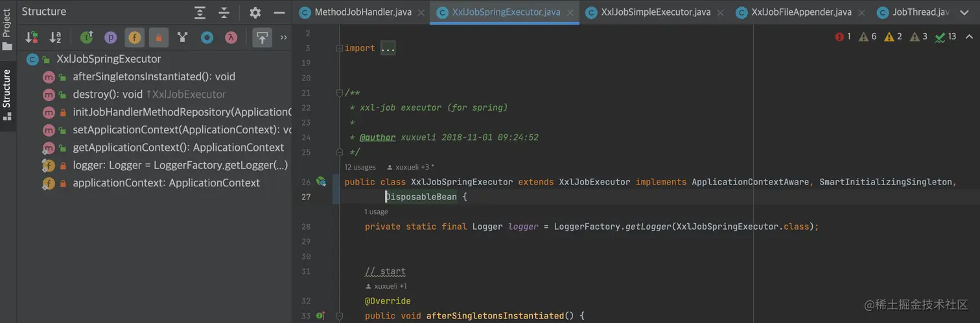Click 'xuxueli +1' author hint
Viewport: 980px width, 323px height.
tap(386, 286)
